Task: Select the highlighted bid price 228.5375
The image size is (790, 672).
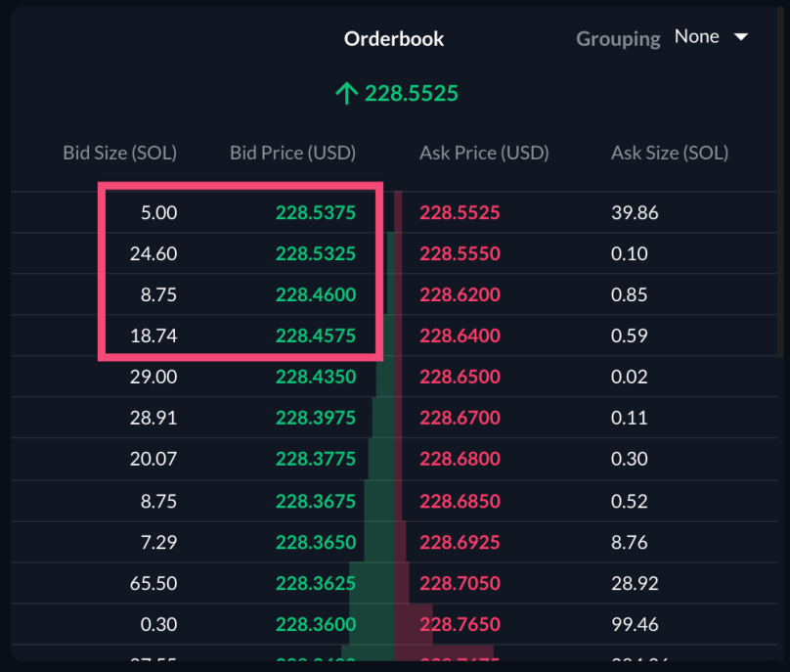Action: tap(315, 212)
